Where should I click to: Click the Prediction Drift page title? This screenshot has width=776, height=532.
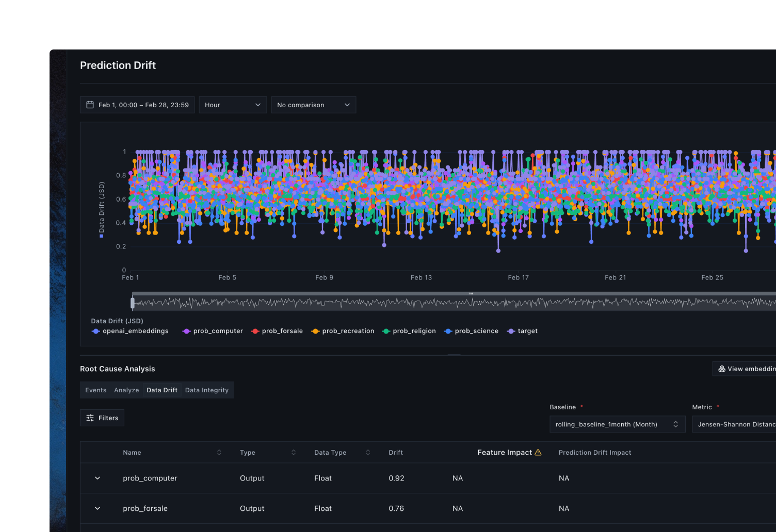point(118,65)
